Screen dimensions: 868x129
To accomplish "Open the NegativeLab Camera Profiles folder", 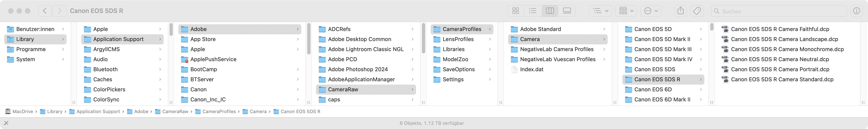I will (x=558, y=49).
